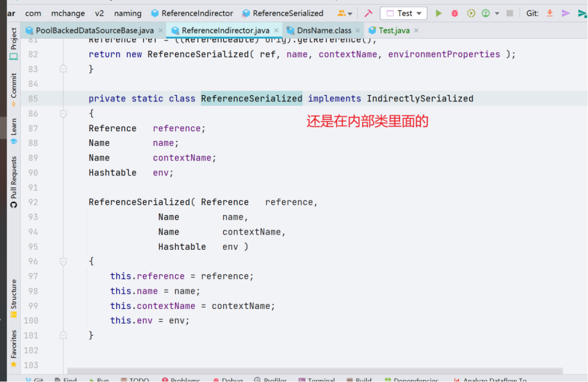Expand the Code With Me dropdown arrow
Screen dimensions: 588x382
point(350,14)
